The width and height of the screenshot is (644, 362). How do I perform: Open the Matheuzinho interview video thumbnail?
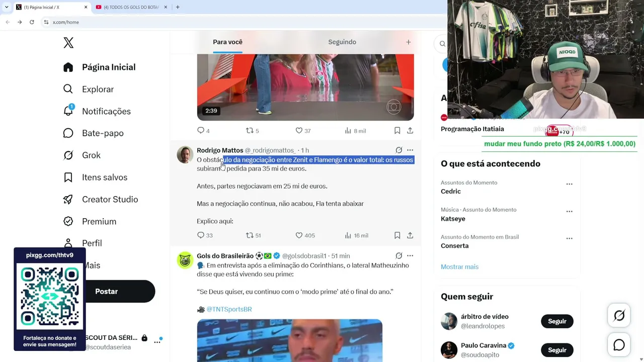point(290,340)
